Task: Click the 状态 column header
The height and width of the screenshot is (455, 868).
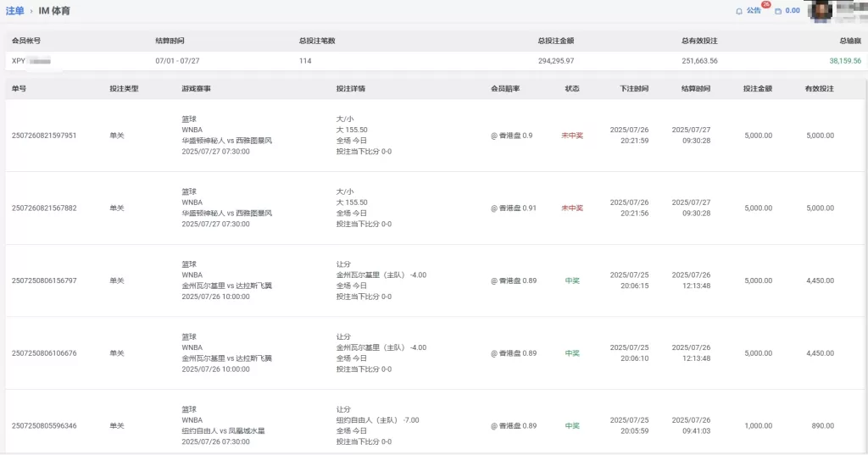Action: coord(572,89)
